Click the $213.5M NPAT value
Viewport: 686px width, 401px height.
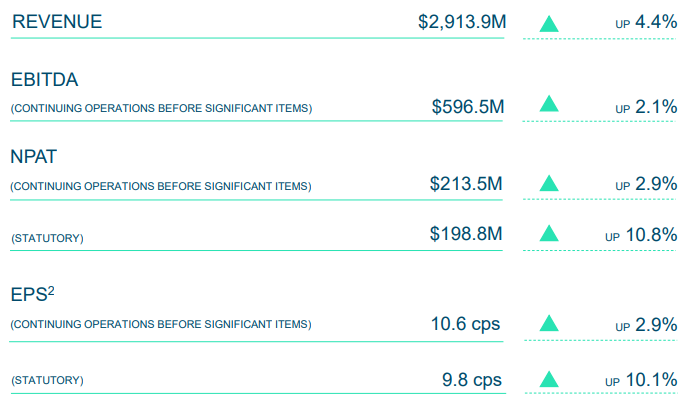tap(465, 184)
